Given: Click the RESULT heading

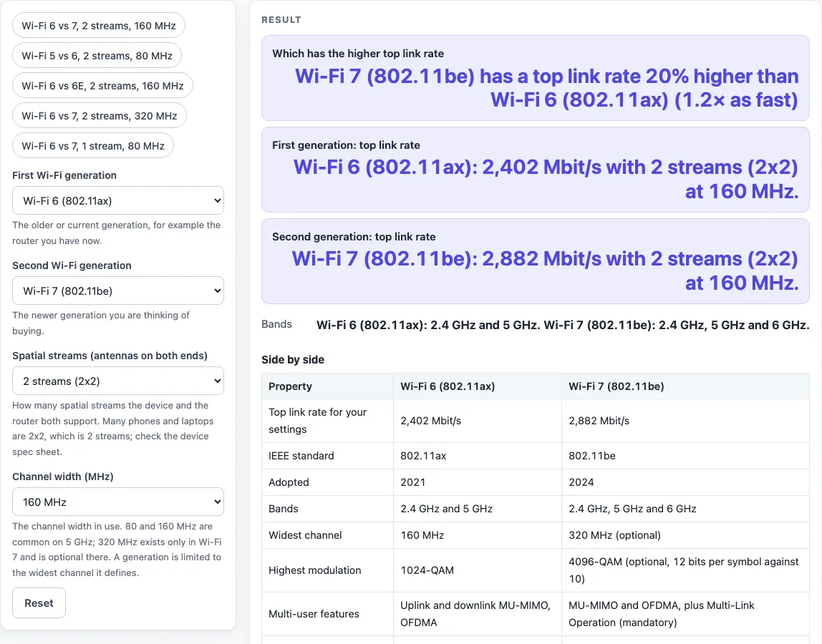Looking at the screenshot, I should point(281,20).
